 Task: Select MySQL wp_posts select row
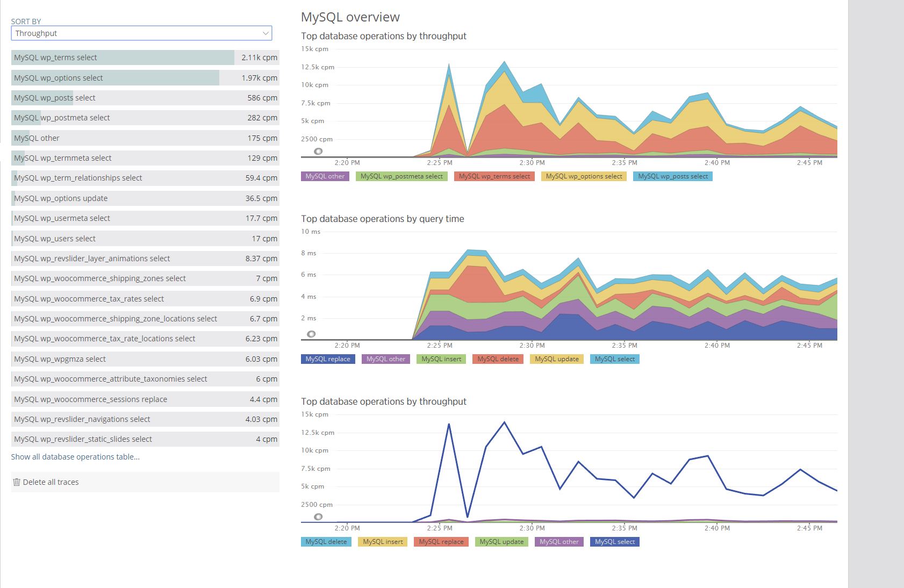[145, 98]
